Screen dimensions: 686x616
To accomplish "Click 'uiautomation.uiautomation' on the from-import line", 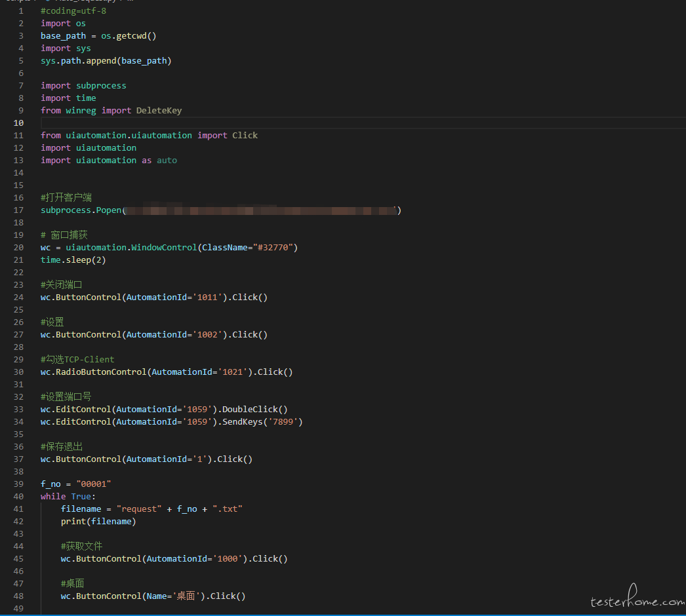I will point(129,136).
